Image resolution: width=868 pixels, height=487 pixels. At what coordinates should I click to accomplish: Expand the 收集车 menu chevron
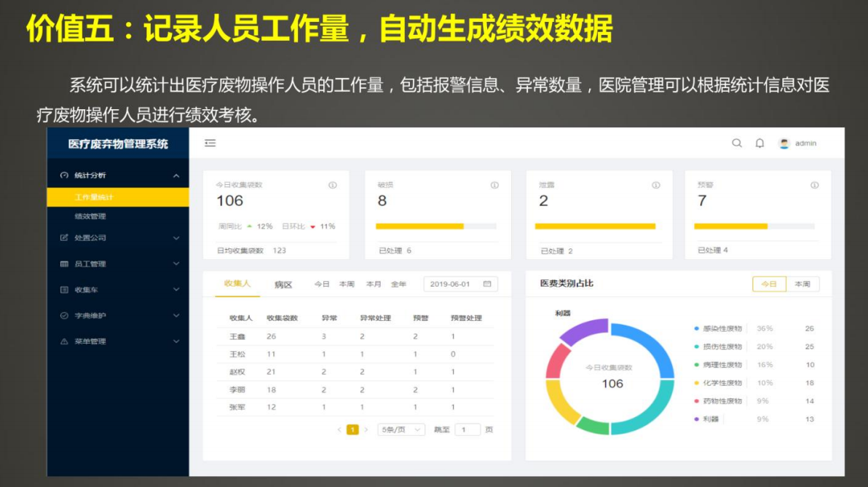point(176,290)
